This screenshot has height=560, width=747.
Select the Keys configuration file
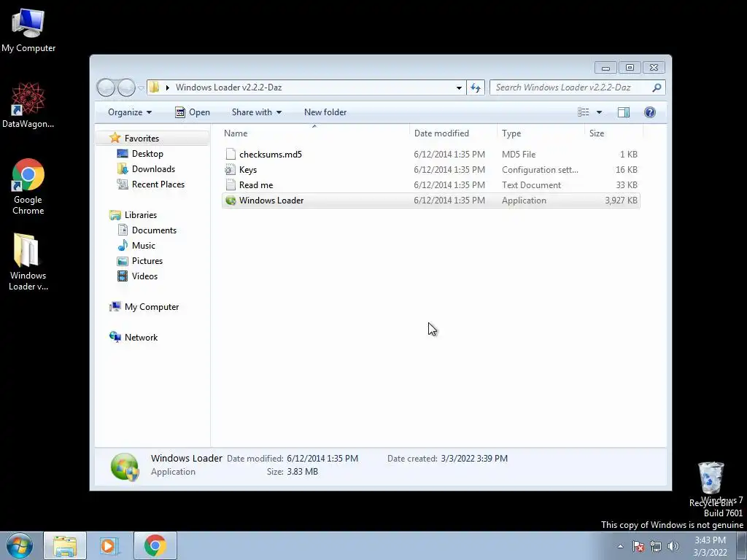(x=430, y=169)
